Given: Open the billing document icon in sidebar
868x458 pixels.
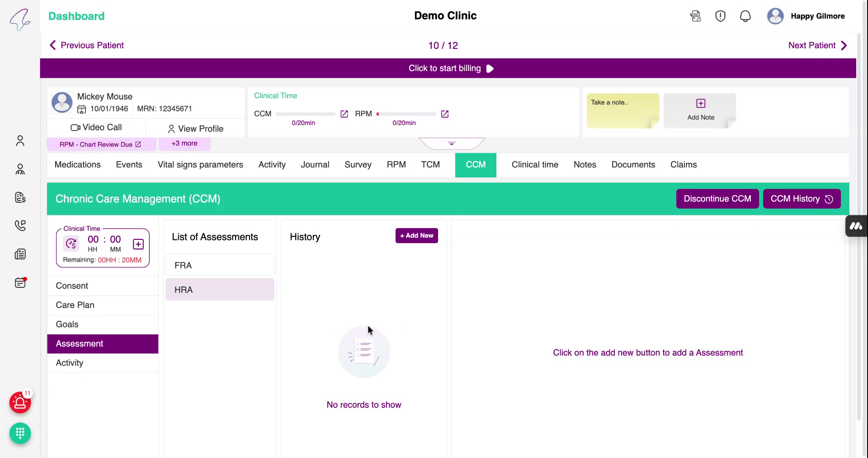Looking at the screenshot, I should pos(20,197).
